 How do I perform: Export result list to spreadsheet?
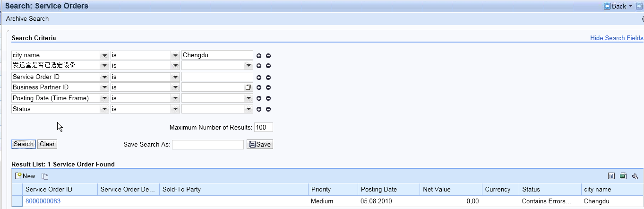coord(623,176)
